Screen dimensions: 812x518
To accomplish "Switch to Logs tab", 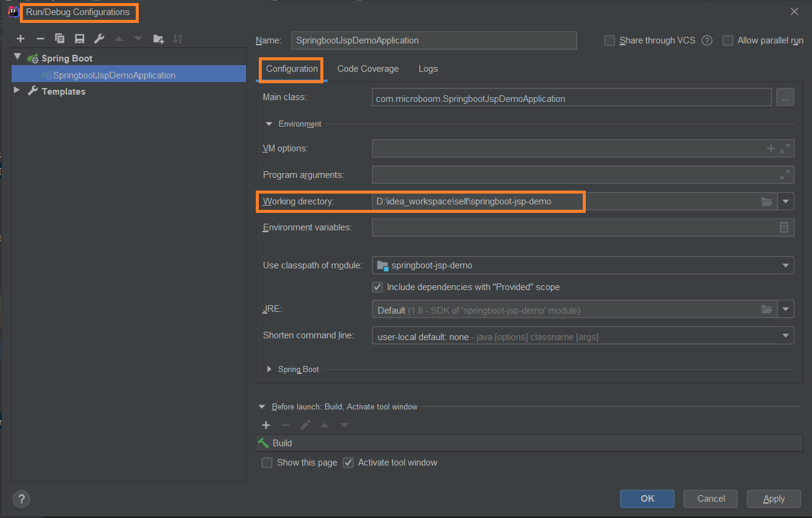I will click(x=428, y=69).
